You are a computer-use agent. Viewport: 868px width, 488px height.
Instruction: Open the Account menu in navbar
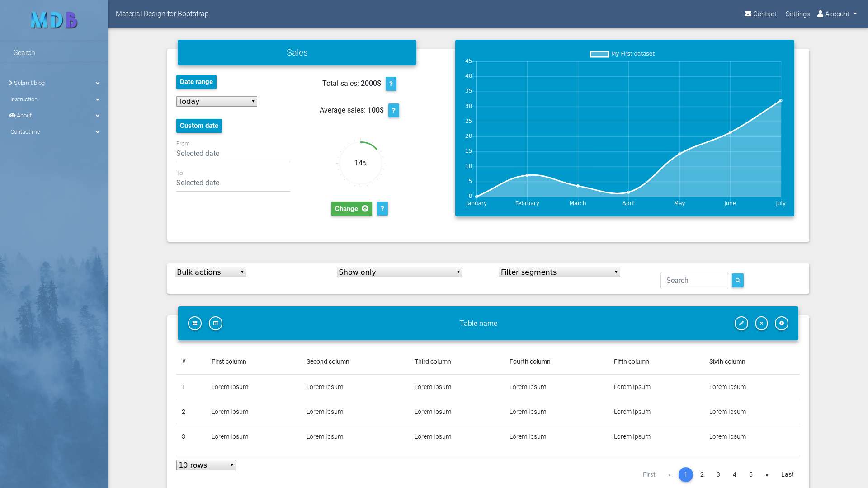(x=837, y=14)
